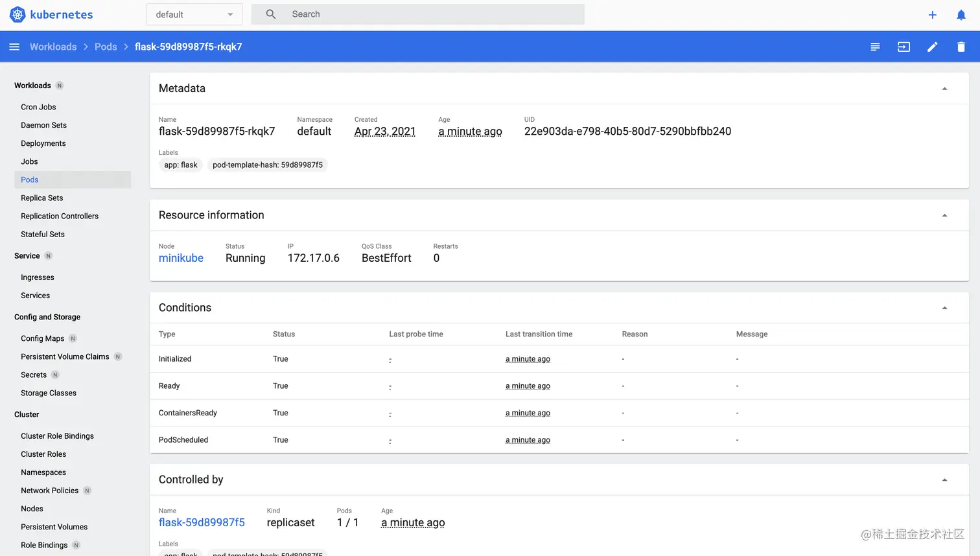Exec into pod icon
The width and height of the screenshot is (980, 556).
(x=904, y=47)
